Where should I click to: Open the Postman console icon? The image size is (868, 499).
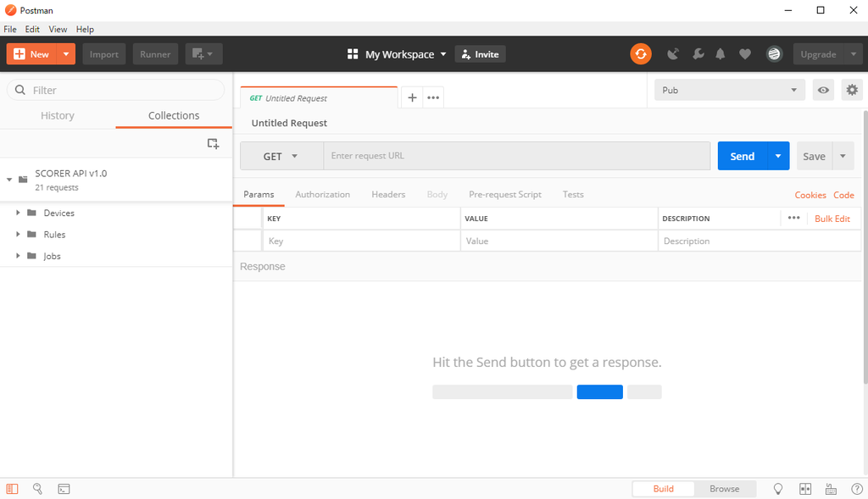click(x=64, y=489)
